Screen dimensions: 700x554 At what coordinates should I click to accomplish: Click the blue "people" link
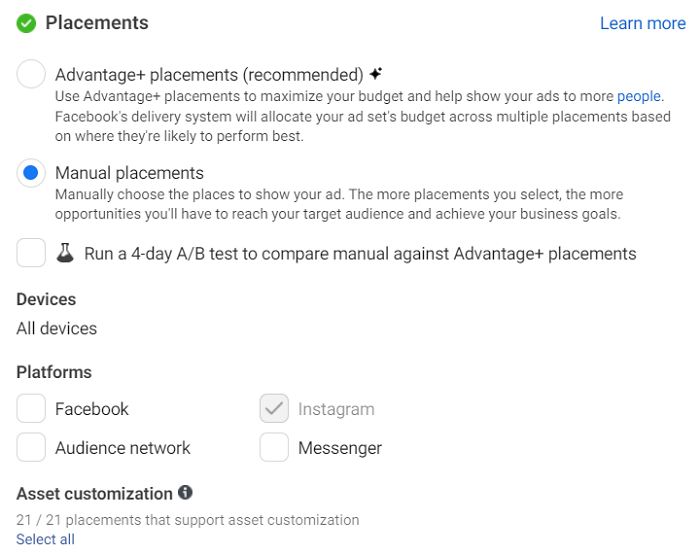pos(639,96)
